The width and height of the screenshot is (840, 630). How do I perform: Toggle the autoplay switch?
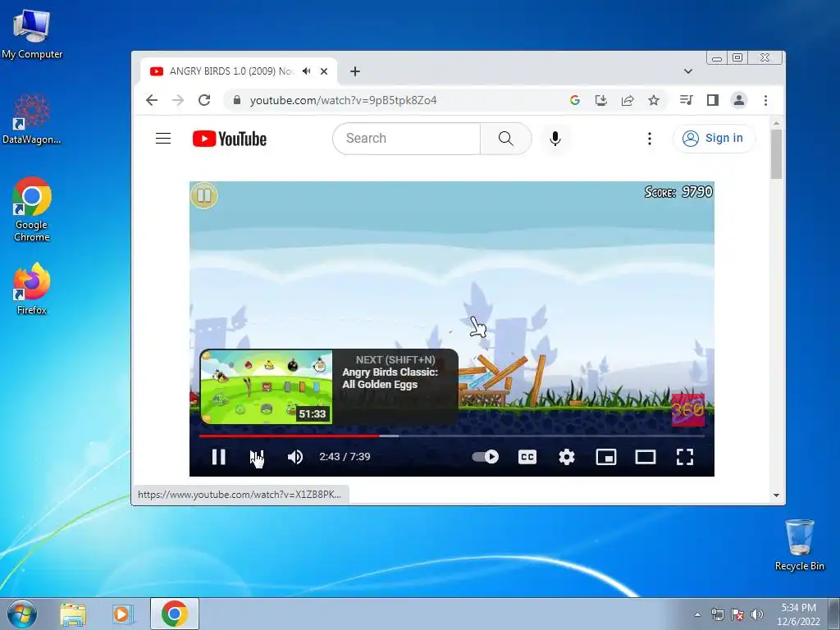486,456
